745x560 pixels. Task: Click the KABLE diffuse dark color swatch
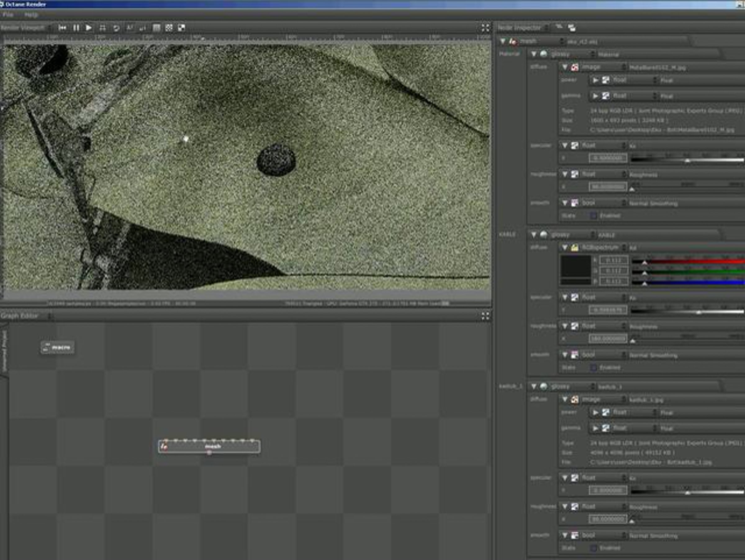(x=576, y=267)
